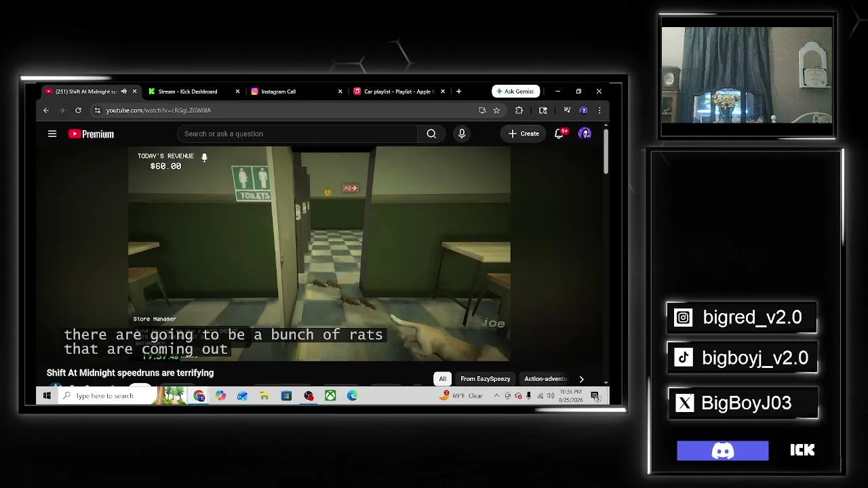868x488 pixels.
Task: Open File Explorer from the taskbar
Action: click(x=264, y=396)
